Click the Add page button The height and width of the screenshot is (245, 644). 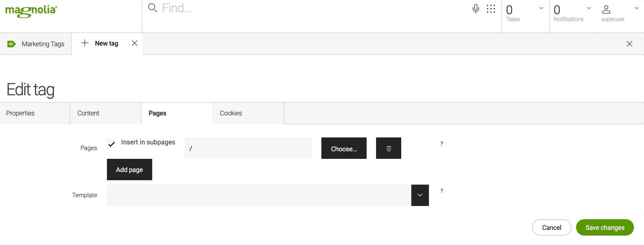(x=130, y=170)
